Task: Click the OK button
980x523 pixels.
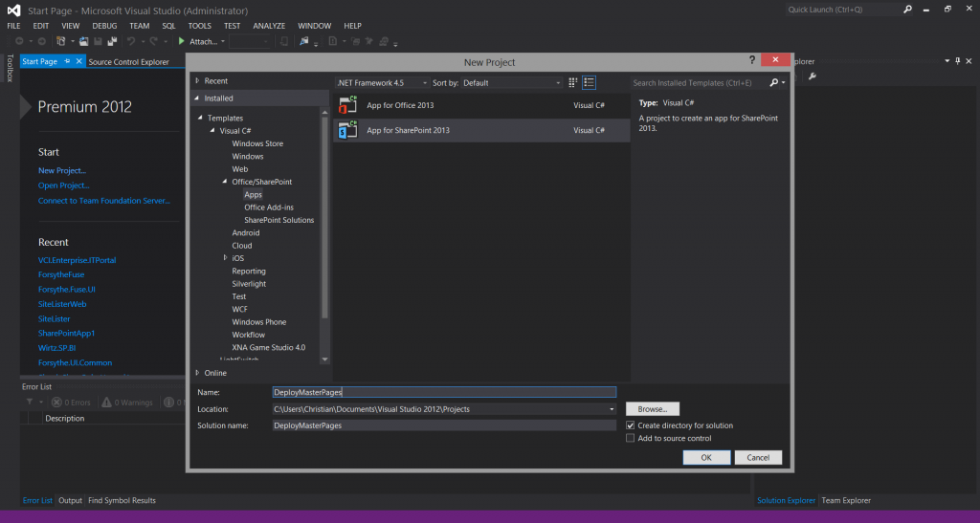Action: (706, 457)
